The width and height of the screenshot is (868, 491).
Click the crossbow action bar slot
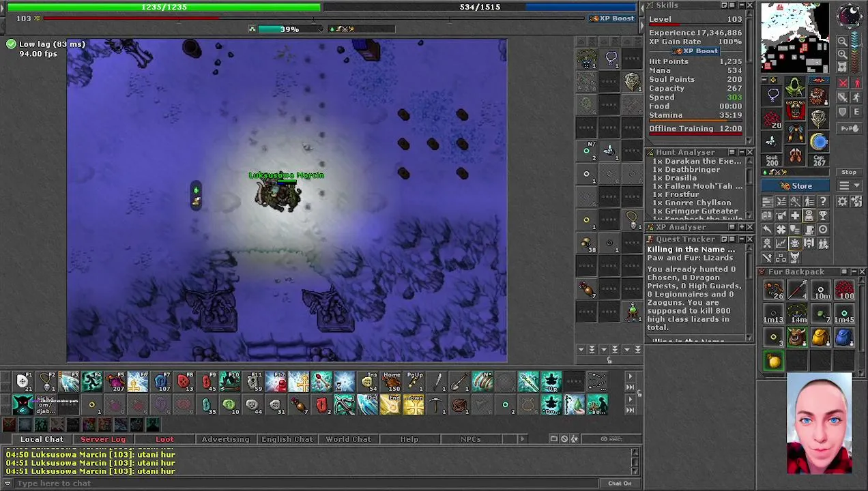click(345, 404)
